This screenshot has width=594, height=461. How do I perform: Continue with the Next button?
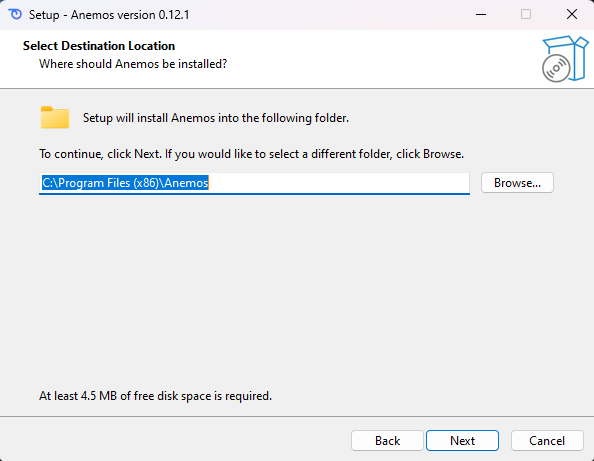[462, 441]
